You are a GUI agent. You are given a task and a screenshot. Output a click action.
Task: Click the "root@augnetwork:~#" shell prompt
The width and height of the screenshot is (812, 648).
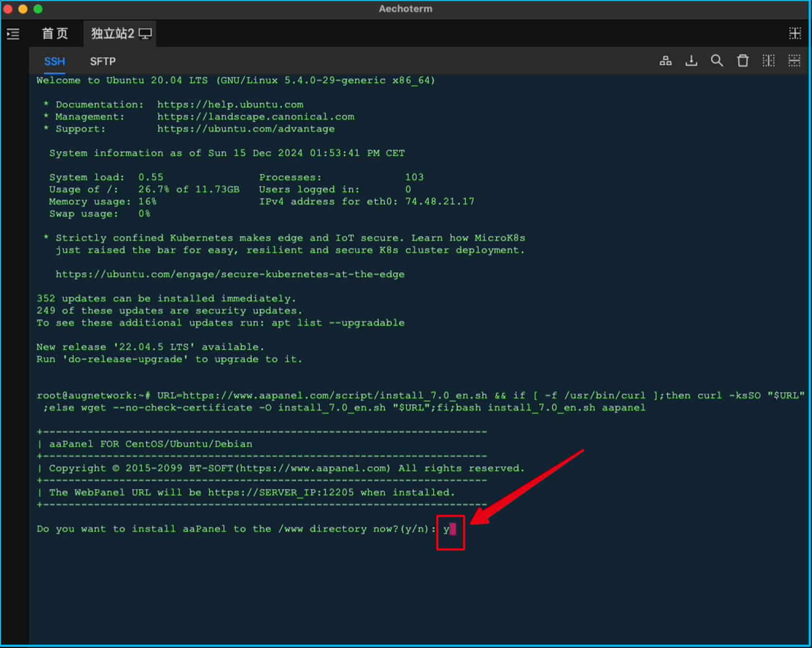[93, 396]
